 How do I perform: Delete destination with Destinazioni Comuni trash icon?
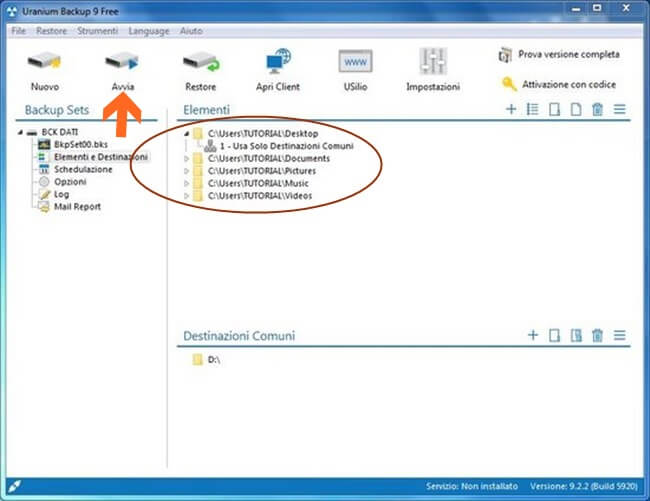tap(597, 335)
